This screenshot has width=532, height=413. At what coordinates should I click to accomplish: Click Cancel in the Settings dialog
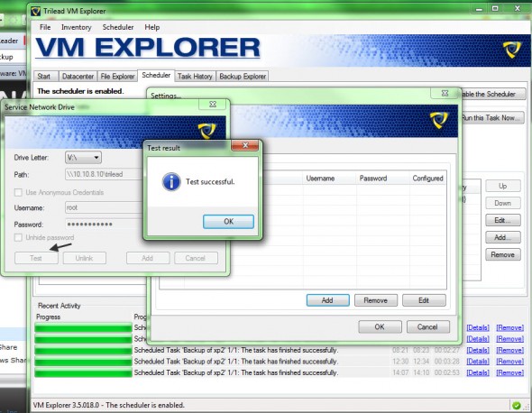coord(427,326)
